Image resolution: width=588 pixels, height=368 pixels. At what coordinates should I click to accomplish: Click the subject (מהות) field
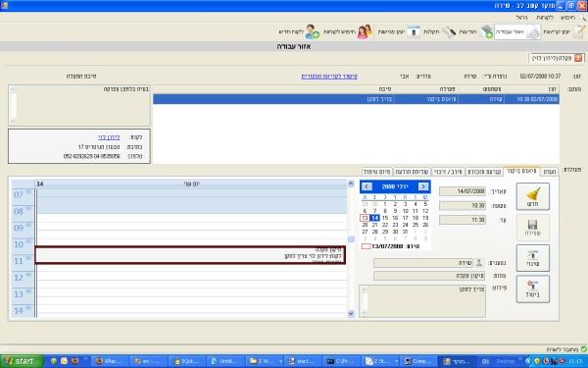(429, 276)
